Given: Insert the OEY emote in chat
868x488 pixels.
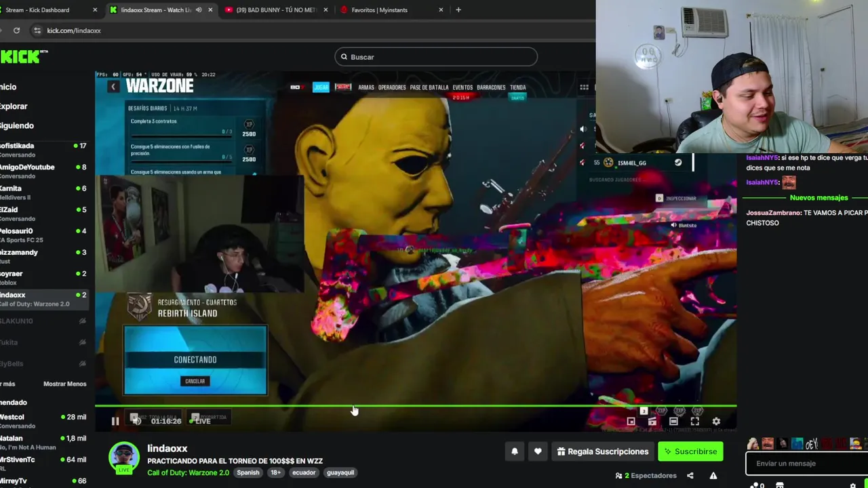Looking at the screenshot, I should click(811, 444).
